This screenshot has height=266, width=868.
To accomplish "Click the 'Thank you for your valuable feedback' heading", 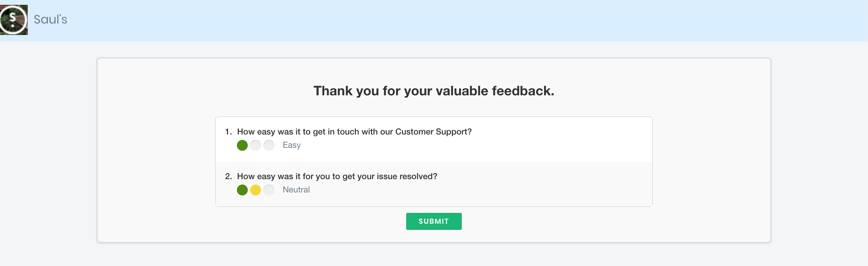I will coord(434,91).
